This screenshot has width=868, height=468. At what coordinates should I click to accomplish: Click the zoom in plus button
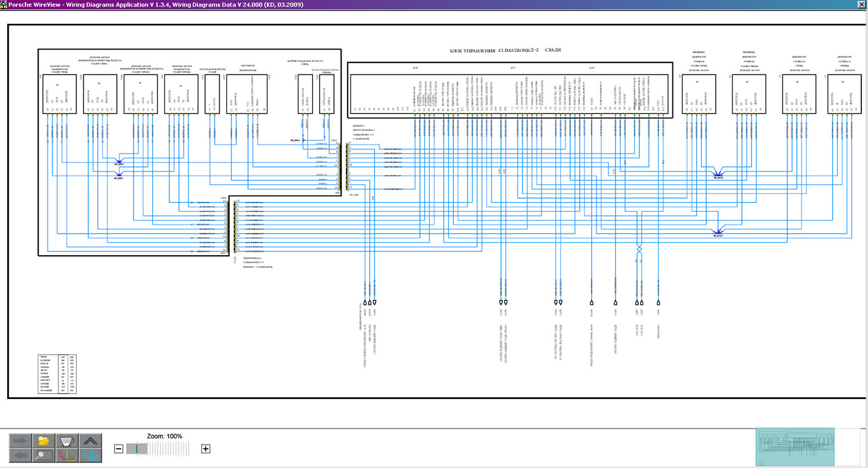point(206,449)
